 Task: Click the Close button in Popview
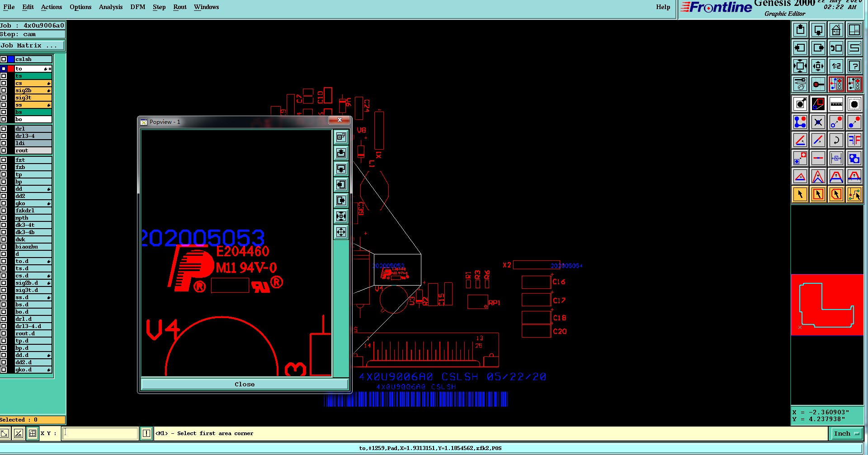point(245,384)
